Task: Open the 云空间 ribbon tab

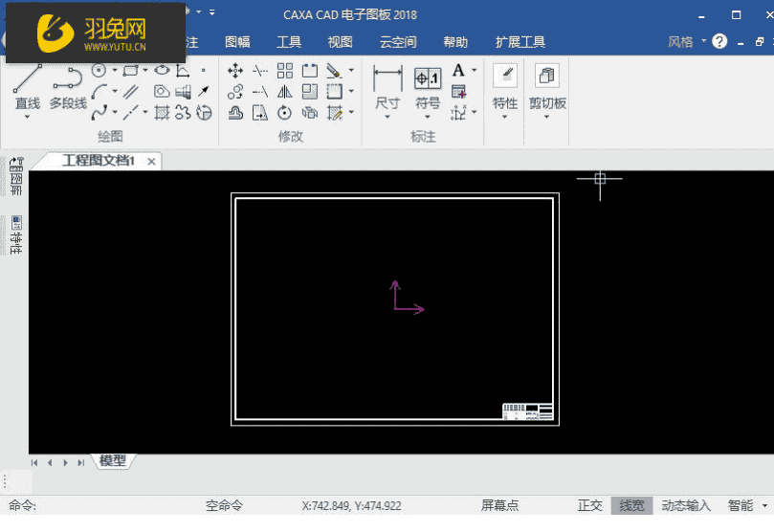Action: [x=398, y=42]
